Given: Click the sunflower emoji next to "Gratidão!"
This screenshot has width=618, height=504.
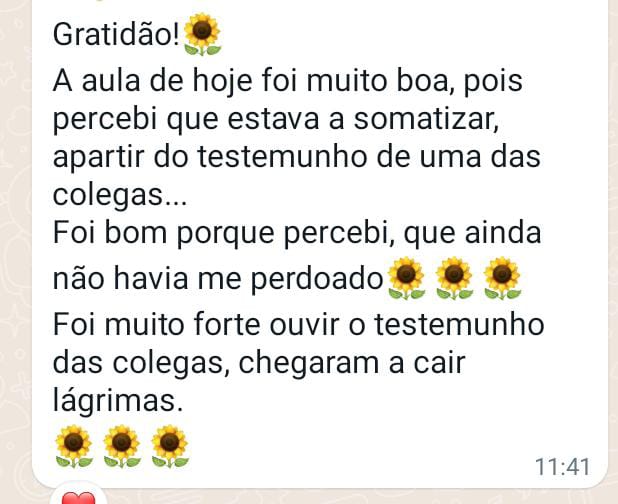Looking at the screenshot, I should coord(203,34).
